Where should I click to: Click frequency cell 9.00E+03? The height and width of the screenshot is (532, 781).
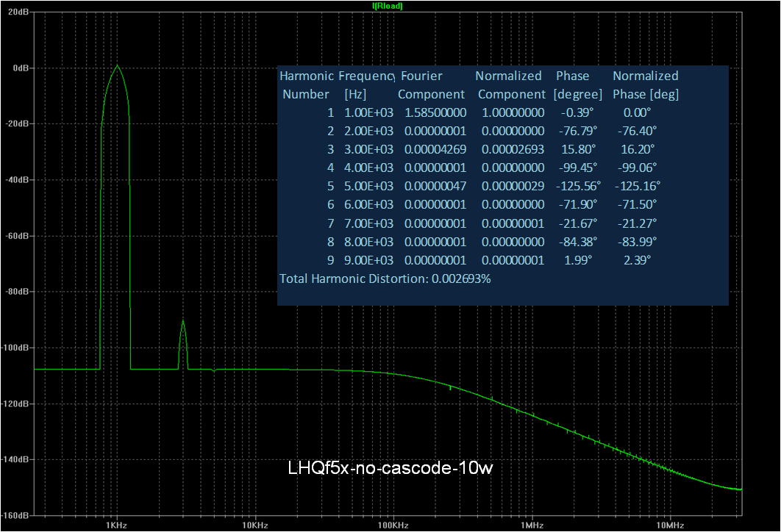(368, 261)
